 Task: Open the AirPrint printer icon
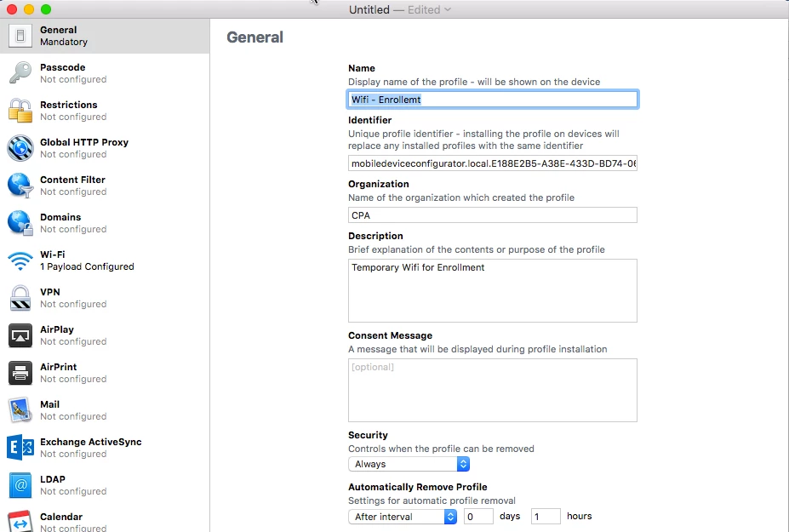(20, 373)
